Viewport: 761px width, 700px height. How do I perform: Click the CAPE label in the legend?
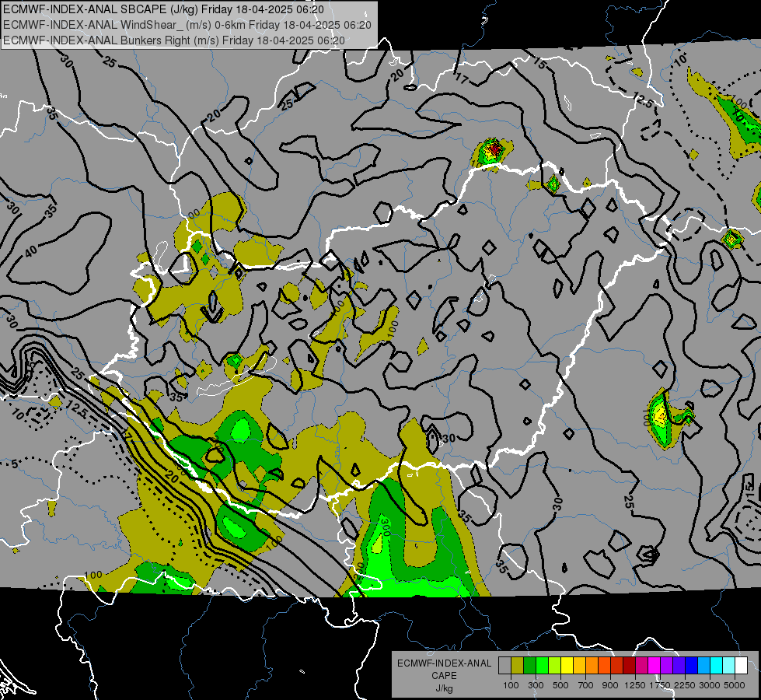(x=444, y=676)
